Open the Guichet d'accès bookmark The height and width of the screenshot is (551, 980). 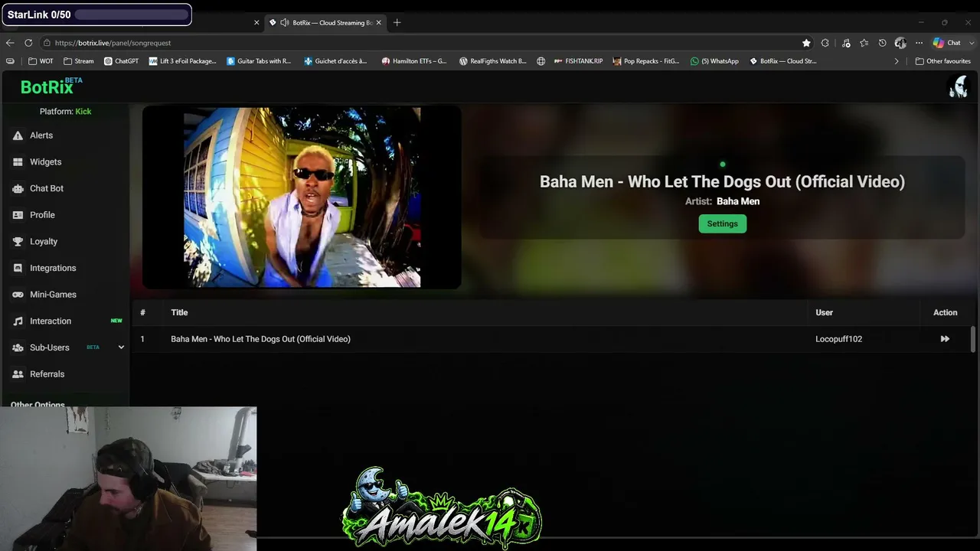coord(335,61)
